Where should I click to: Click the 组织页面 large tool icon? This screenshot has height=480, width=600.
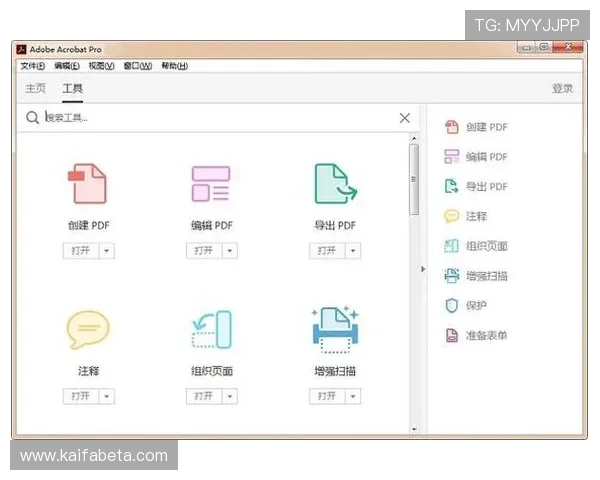point(212,329)
